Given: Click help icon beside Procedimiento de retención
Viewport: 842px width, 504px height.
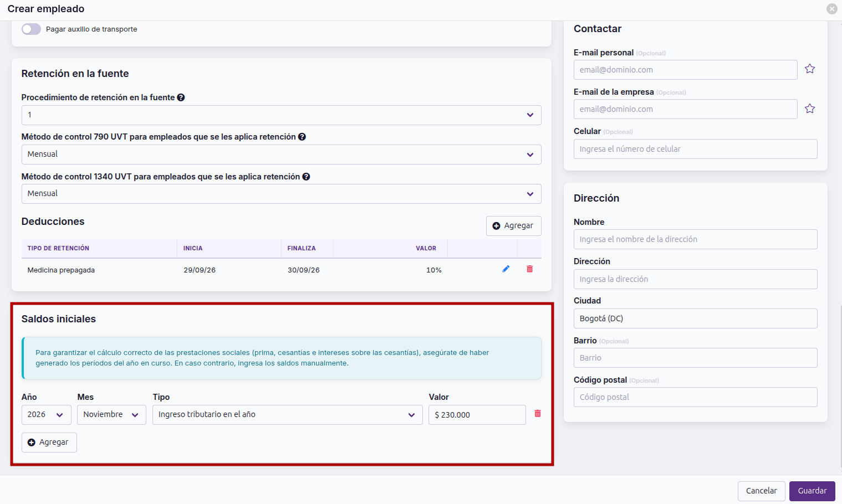Looking at the screenshot, I should (x=181, y=97).
